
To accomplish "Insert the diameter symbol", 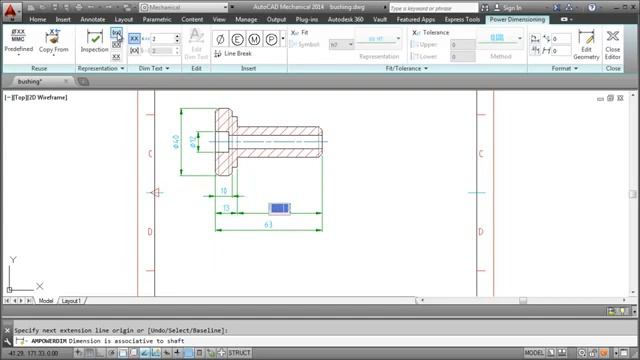I will point(220,39).
